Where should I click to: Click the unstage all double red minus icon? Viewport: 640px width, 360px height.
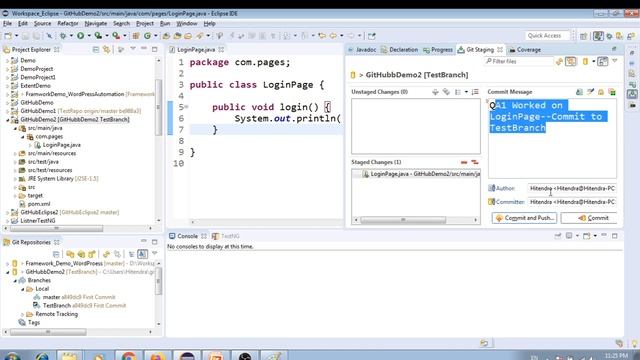click(x=474, y=162)
